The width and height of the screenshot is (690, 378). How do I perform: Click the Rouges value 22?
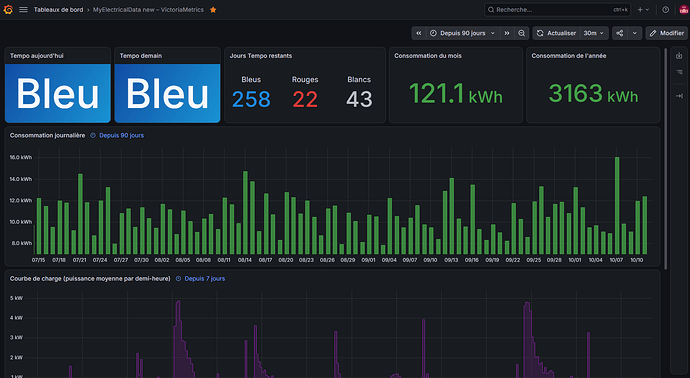305,99
